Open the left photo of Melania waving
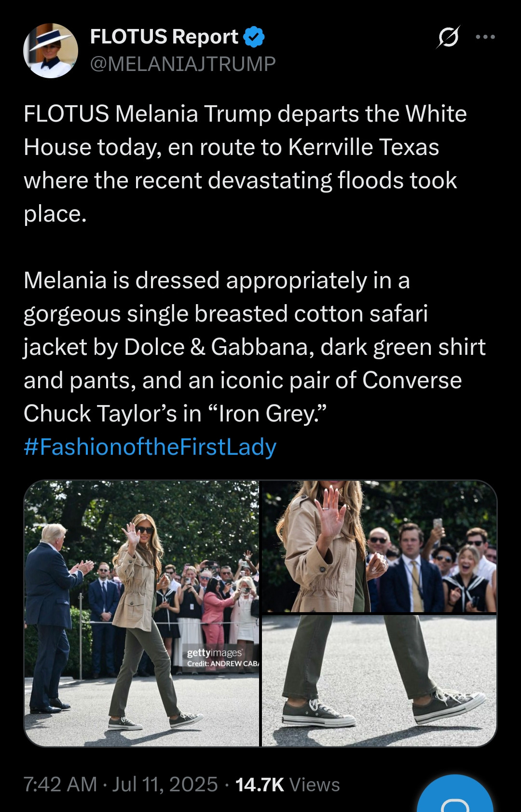Screen dimensions: 521x812 pyautogui.click(x=141, y=613)
